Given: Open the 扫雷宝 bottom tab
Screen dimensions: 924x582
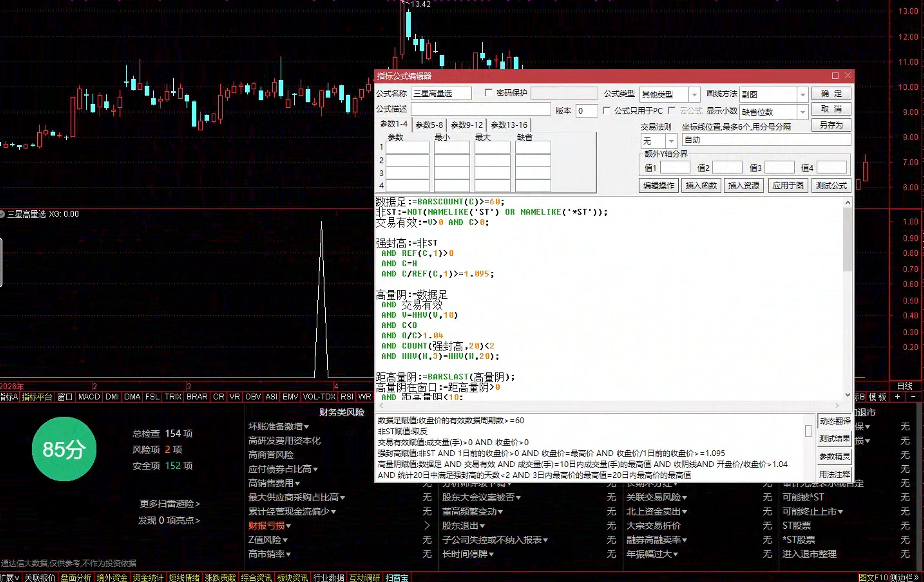Looking at the screenshot, I should [396, 577].
